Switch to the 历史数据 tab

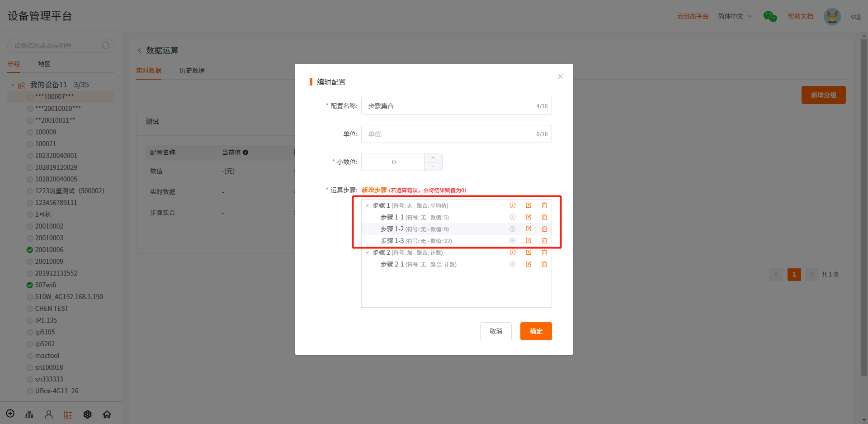(192, 71)
